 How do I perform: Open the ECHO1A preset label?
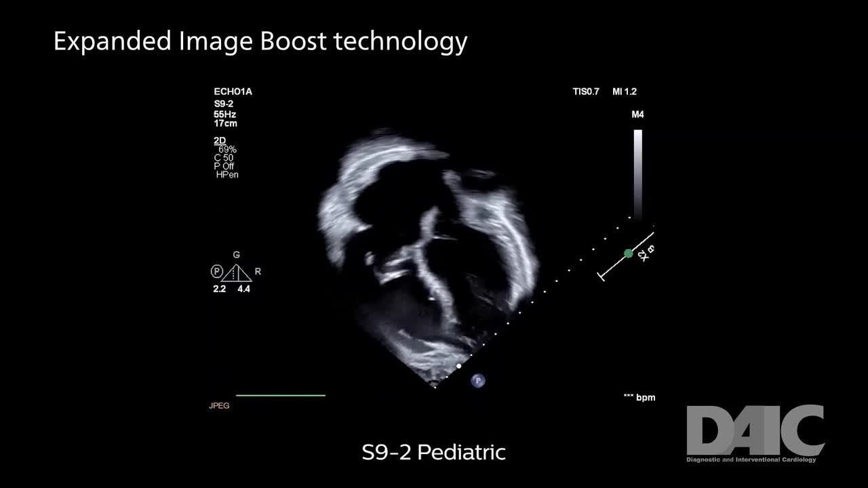[233, 91]
